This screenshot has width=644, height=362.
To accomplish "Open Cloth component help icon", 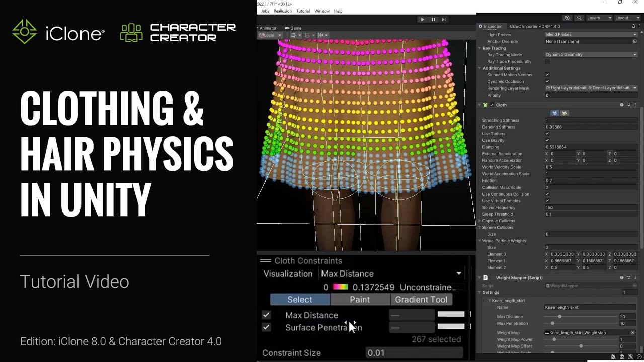I will point(622,105).
